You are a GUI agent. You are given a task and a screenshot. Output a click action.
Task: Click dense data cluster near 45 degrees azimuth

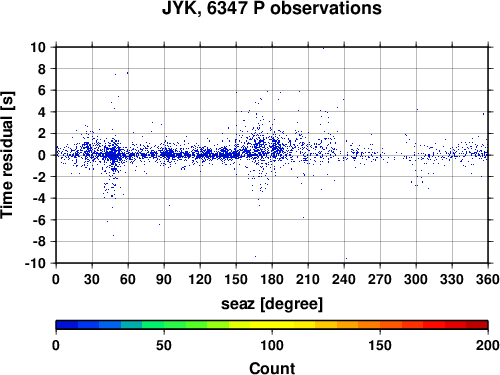(113, 155)
